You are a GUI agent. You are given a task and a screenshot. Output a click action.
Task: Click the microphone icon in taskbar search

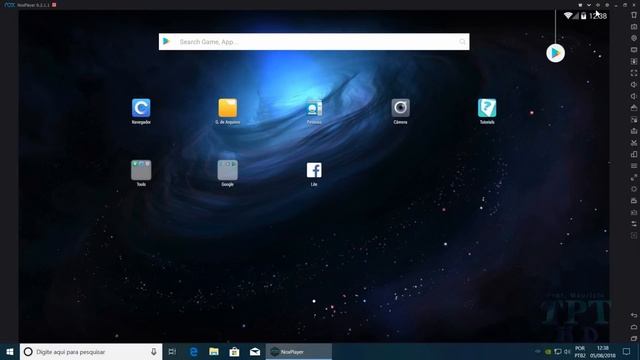154,352
